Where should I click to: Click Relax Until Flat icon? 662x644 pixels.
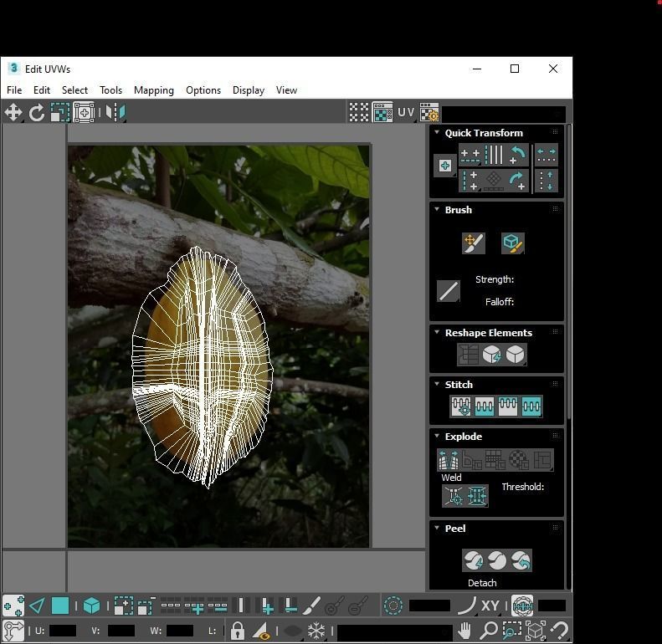(x=492, y=355)
